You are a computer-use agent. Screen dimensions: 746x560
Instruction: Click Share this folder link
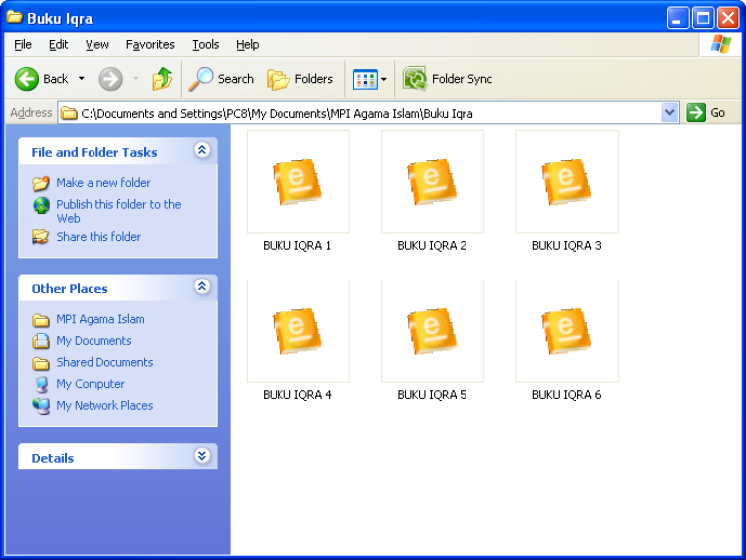pos(98,237)
